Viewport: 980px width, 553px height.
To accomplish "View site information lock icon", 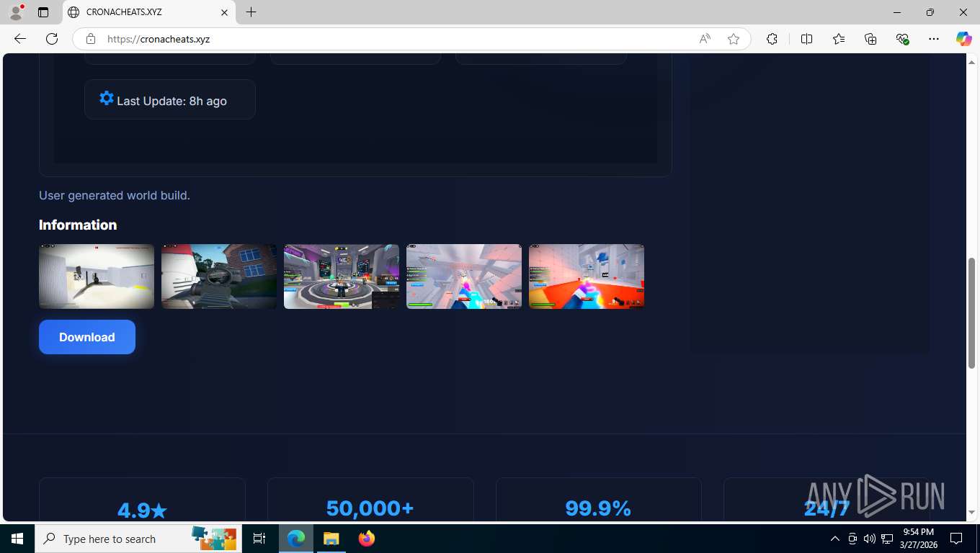I will [x=91, y=39].
